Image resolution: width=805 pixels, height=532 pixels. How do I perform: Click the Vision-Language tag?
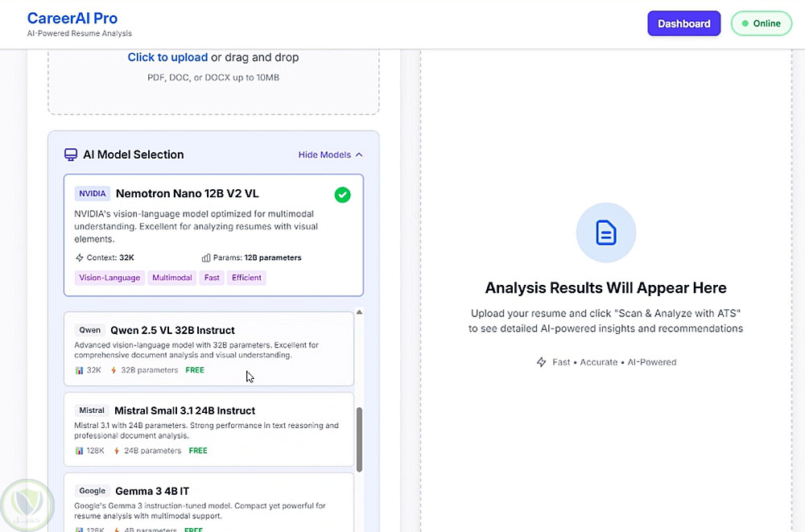coord(109,278)
